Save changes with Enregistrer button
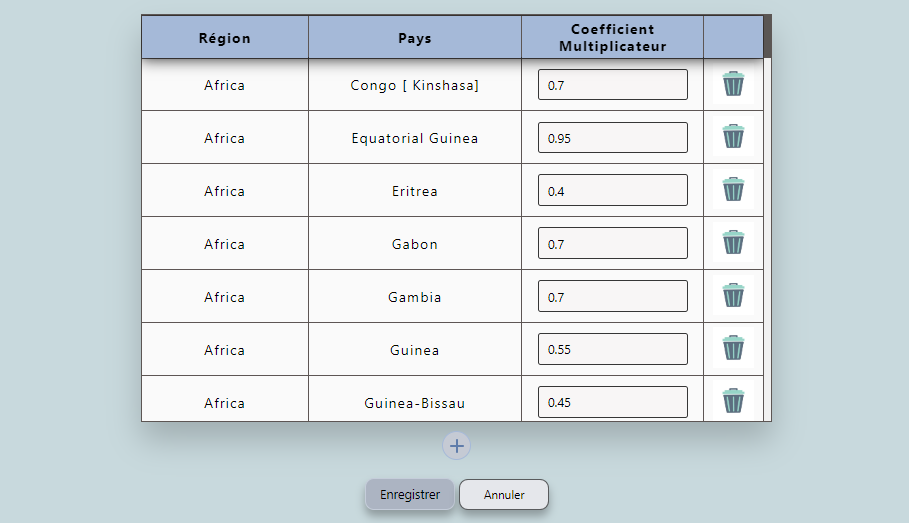The width and height of the screenshot is (909, 523). 410,495
